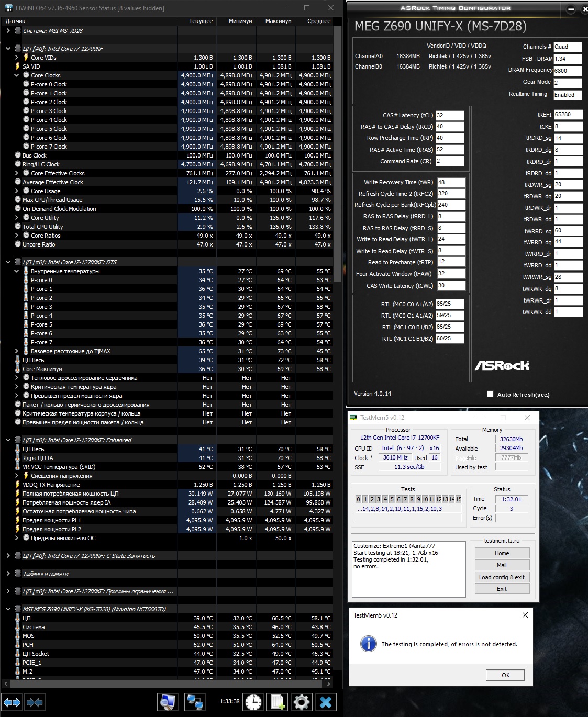Click the thermometer icon beside PCH sensor

point(17,645)
